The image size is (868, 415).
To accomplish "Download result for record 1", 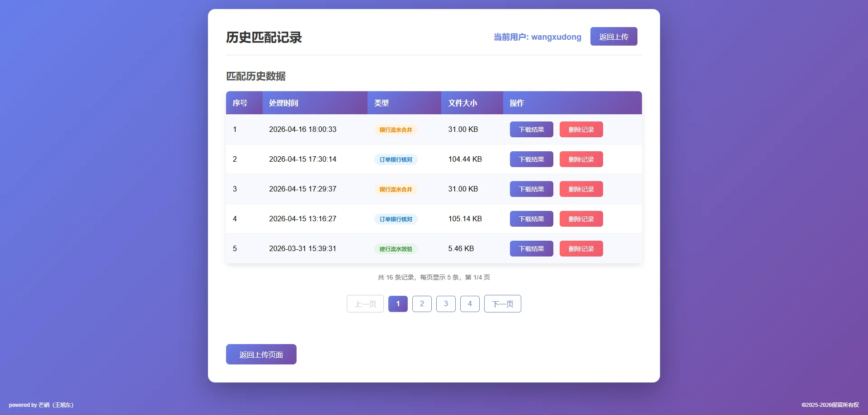I will [532, 130].
